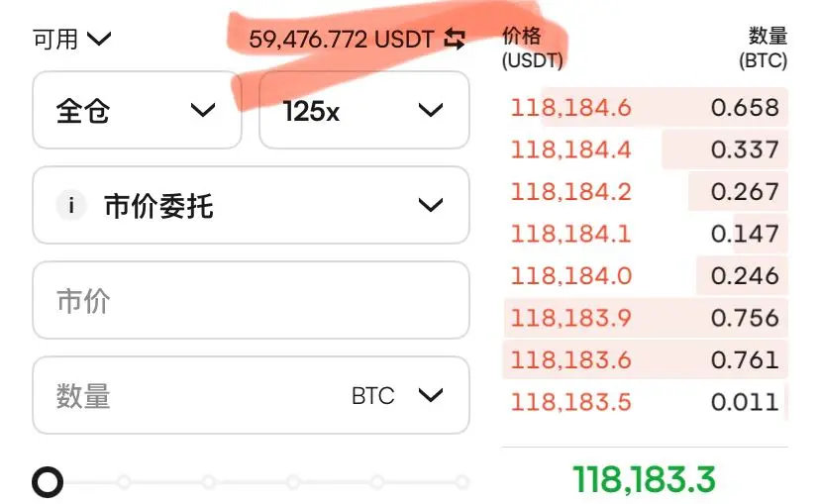Screen dimensions: 820x504
Task: Open the 125x leverage dropdown
Action: click(364, 110)
